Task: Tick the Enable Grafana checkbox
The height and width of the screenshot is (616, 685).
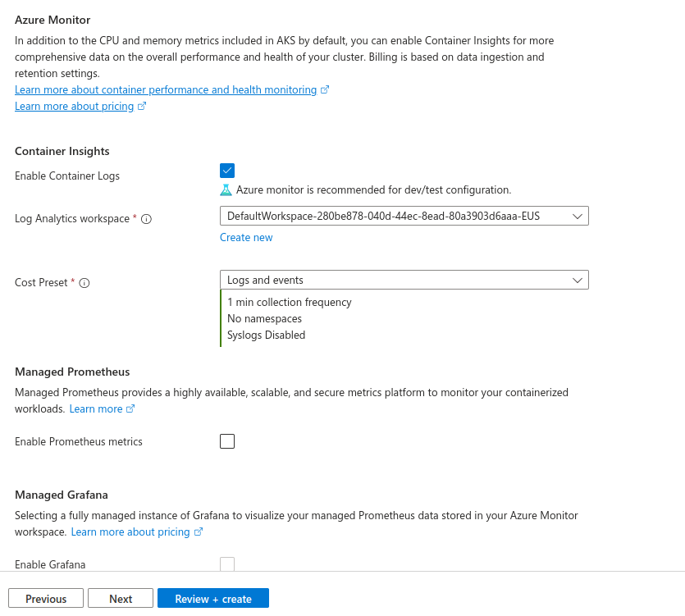Action: pyautogui.click(x=227, y=564)
